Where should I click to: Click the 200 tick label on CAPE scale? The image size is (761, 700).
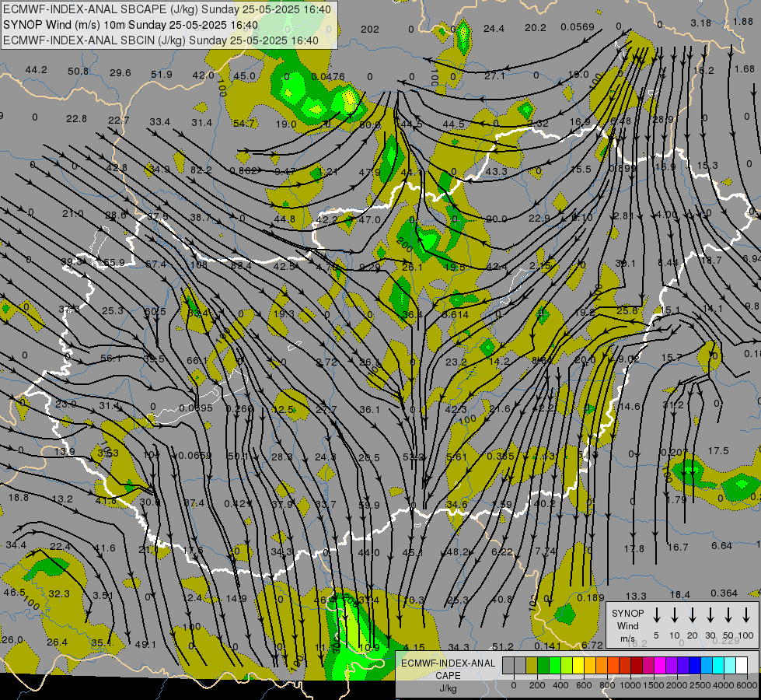(537, 685)
